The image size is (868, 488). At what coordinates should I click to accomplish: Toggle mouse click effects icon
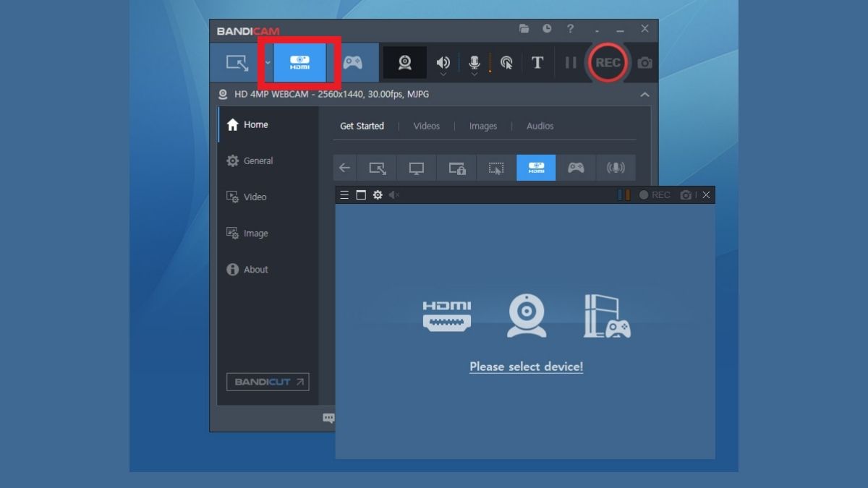click(x=506, y=63)
